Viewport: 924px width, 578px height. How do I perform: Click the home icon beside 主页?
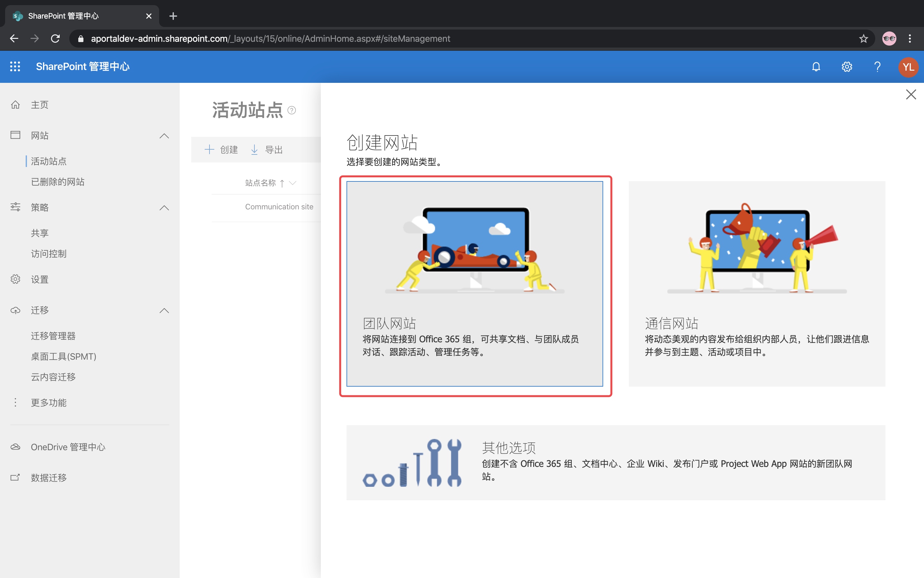pyautogui.click(x=15, y=105)
